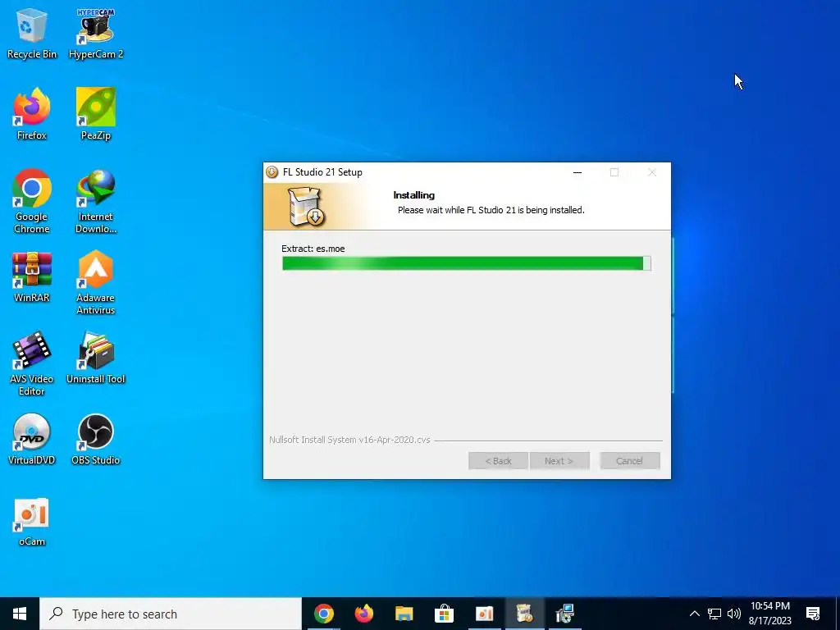Image resolution: width=840 pixels, height=630 pixels.
Task: Click the FL Studio 21 Setup title icon
Action: click(272, 172)
